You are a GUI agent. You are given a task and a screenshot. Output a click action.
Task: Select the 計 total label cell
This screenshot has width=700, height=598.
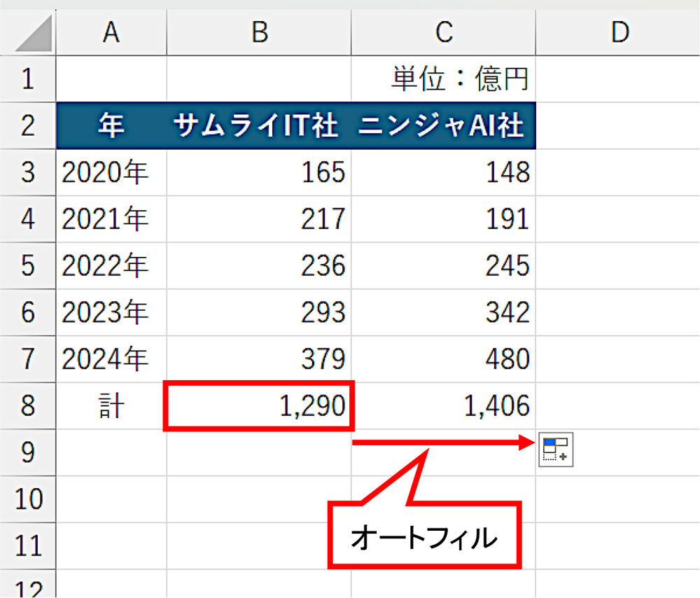click(111, 405)
